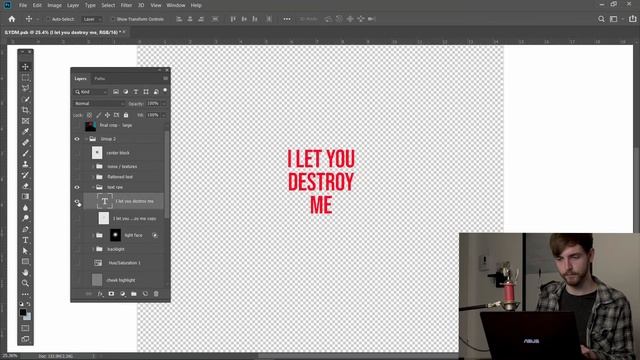Select the Zoom tool in the toolbox

[25, 283]
